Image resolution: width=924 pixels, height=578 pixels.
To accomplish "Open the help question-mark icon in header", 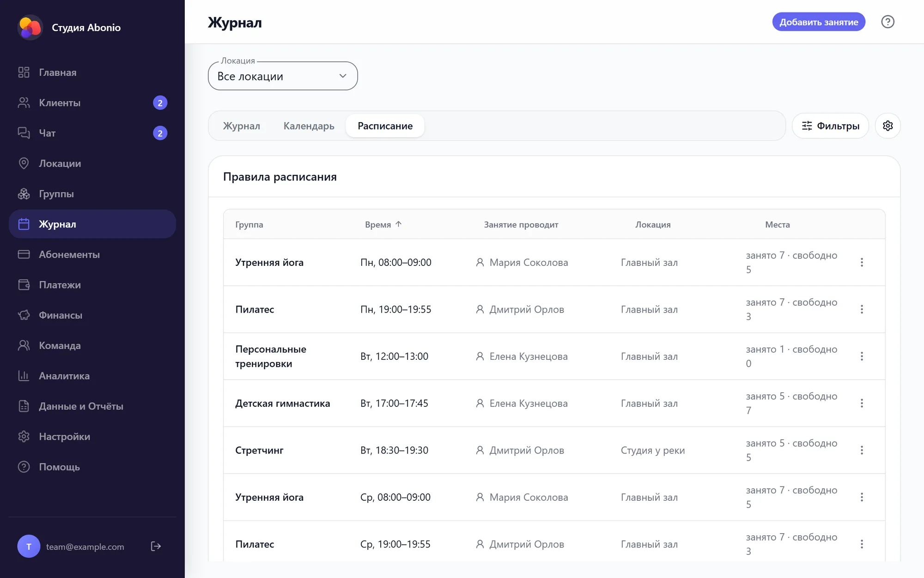I will point(888,22).
